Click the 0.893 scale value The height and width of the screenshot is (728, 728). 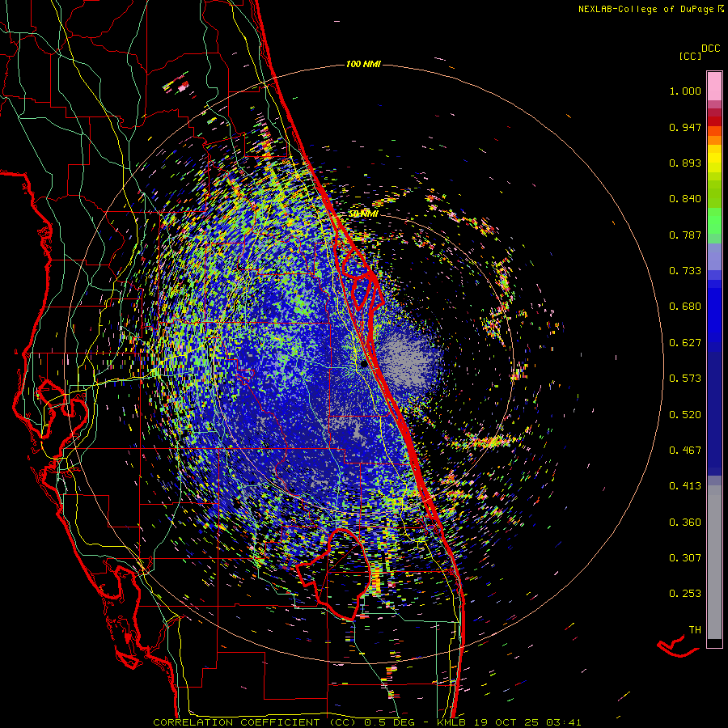point(685,163)
